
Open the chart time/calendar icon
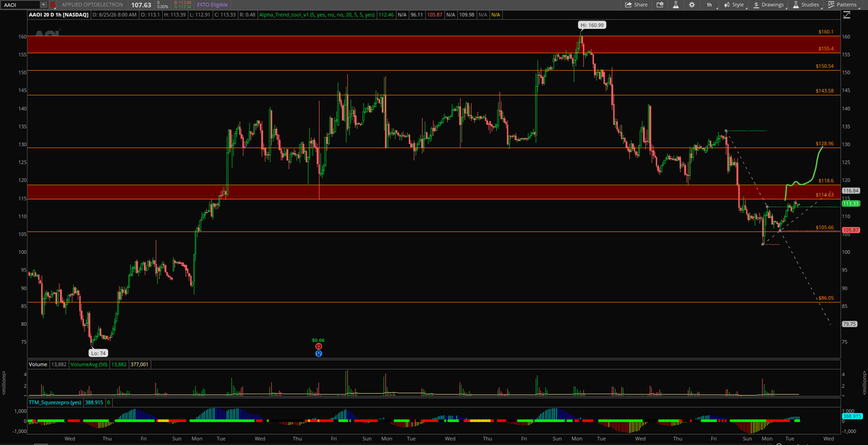point(659,4)
